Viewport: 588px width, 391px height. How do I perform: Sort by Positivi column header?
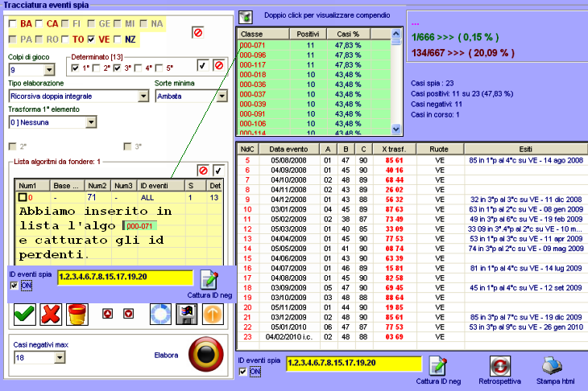click(x=308, y=34)
